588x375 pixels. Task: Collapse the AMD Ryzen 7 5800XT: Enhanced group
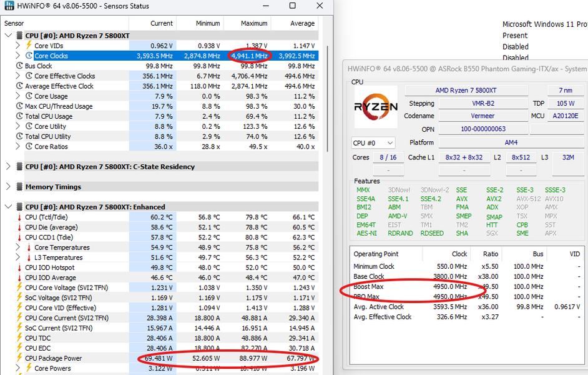coord(8,207)
